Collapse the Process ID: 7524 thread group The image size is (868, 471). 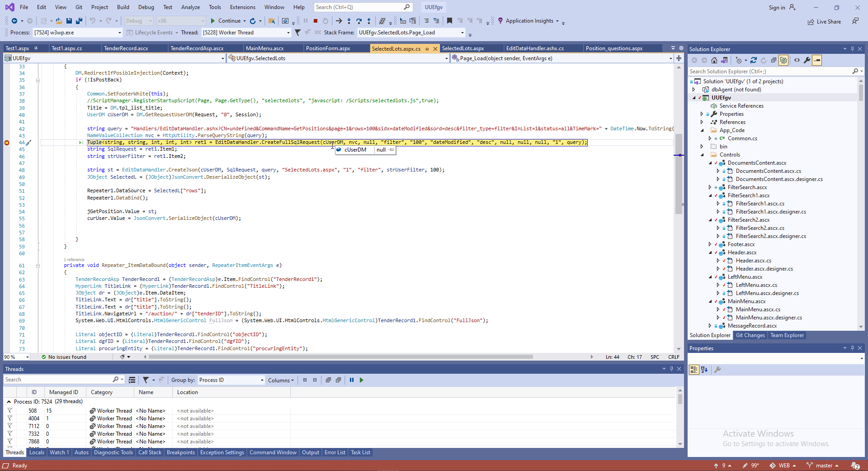(x=9, y=402)
